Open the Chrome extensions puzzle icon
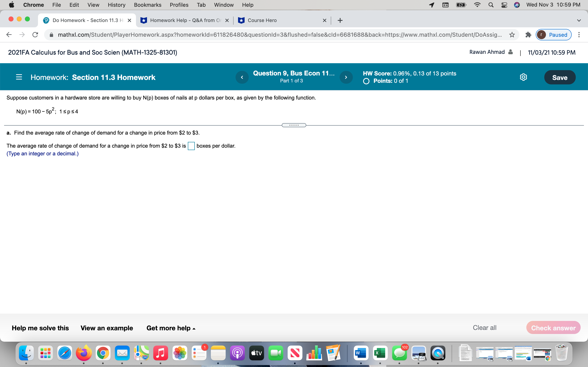This screenshot has height=367, width=588. coord(528,35)
